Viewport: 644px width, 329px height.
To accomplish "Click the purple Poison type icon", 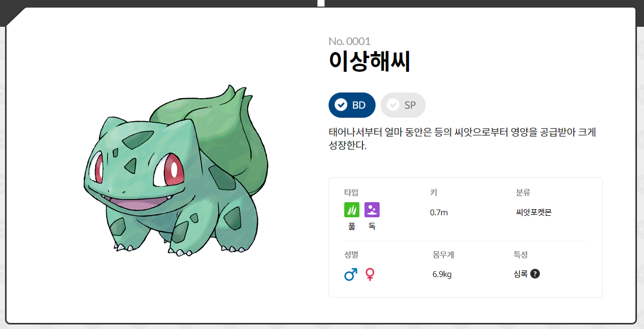I will [372, 210].
